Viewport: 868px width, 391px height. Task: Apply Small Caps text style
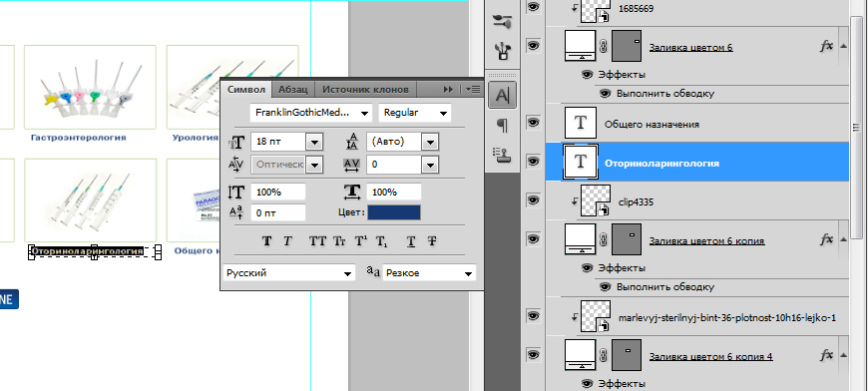[x=339, y=241]
